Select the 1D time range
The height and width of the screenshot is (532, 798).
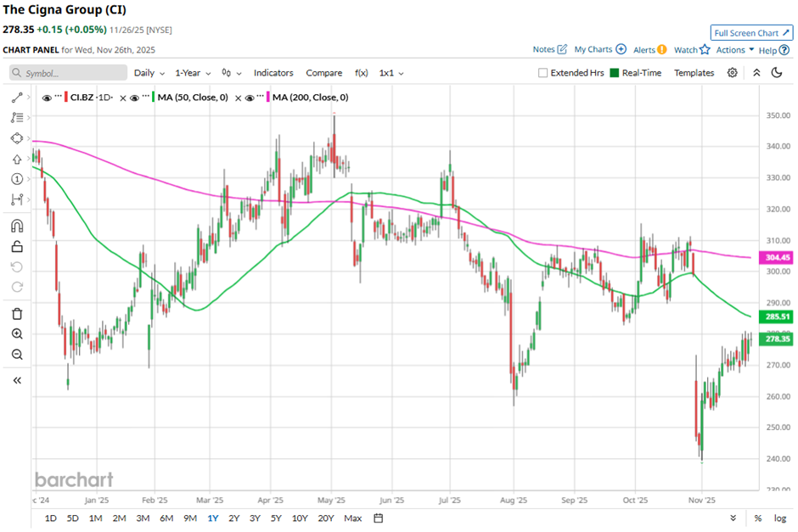[50, 518]
